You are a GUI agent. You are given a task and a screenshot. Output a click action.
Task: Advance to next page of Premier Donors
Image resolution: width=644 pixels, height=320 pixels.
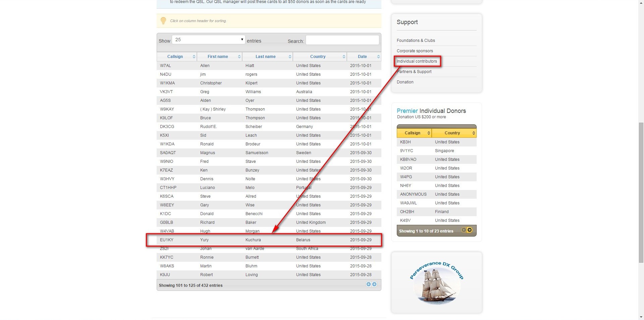470,230
